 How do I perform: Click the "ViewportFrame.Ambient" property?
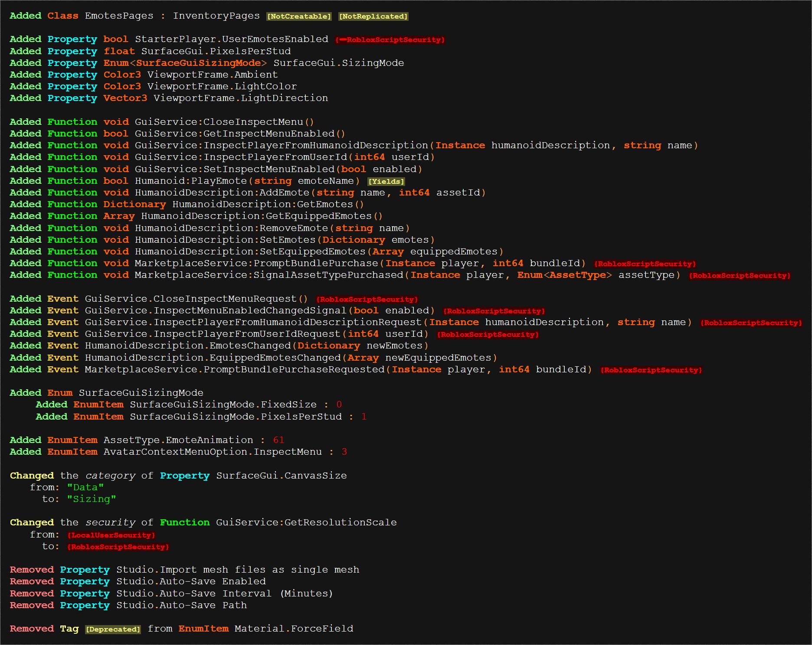[x=213, y=75]
